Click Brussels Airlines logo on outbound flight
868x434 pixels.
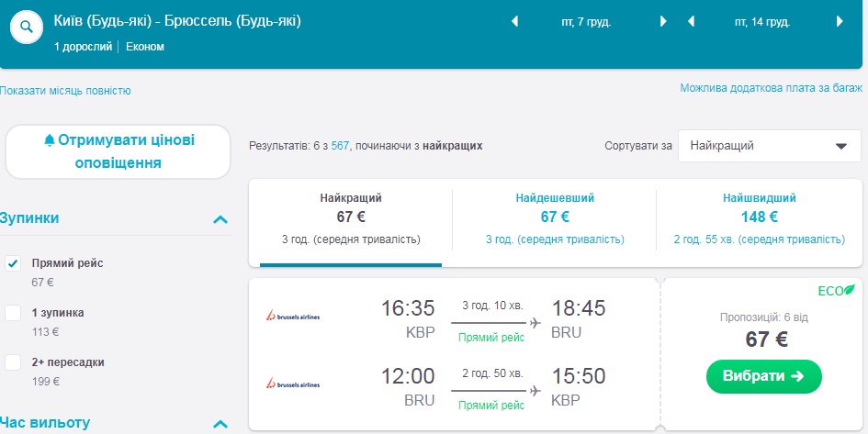293,317
